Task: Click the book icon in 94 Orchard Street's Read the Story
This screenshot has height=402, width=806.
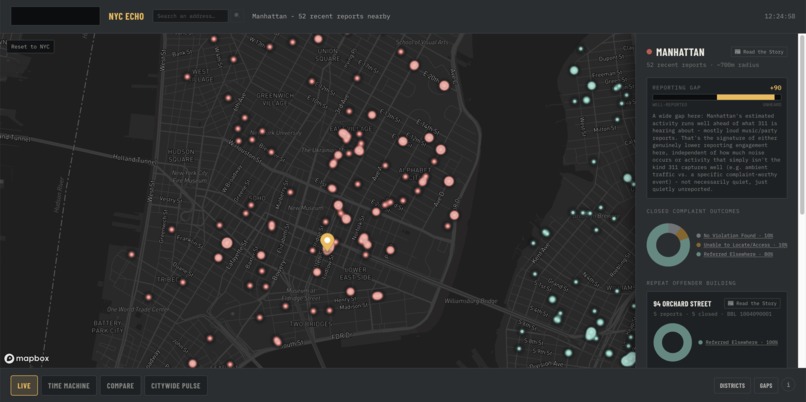Action: pos(731,303)
